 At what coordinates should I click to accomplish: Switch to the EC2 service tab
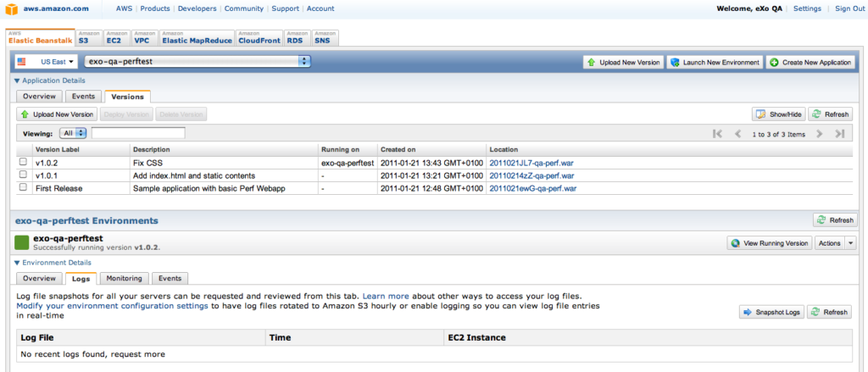tap(117, 37)
